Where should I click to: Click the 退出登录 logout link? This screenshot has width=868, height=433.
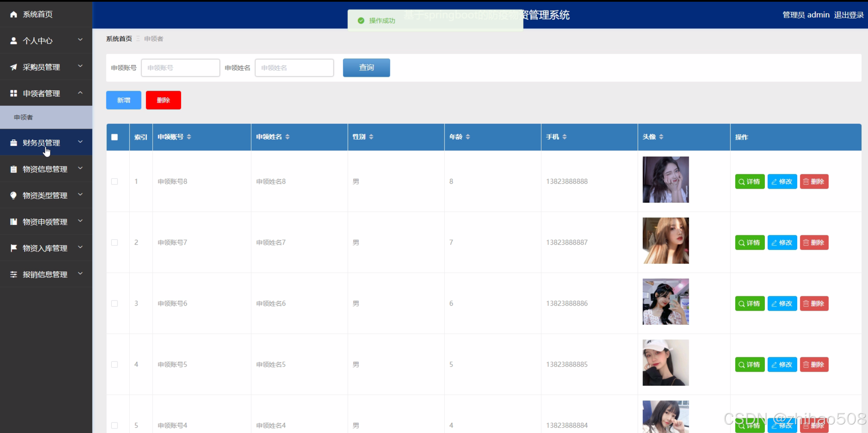pos(849,15)
